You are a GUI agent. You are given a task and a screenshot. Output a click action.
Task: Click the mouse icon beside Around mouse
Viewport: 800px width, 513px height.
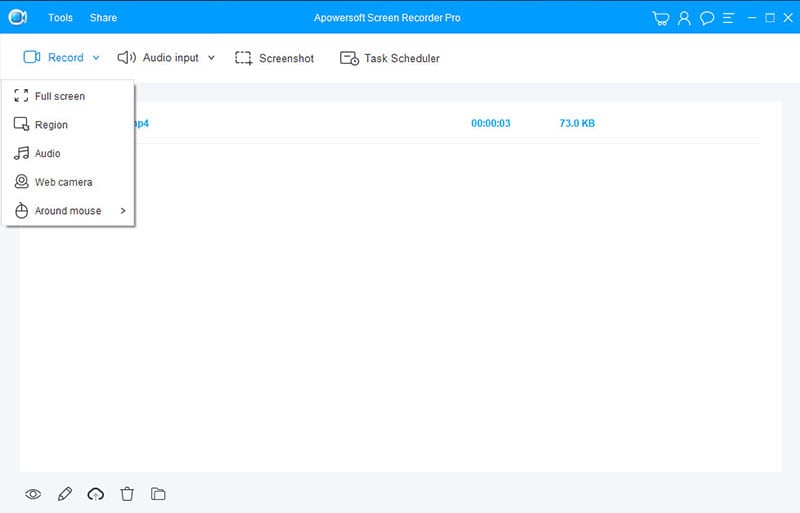[21, 210]
